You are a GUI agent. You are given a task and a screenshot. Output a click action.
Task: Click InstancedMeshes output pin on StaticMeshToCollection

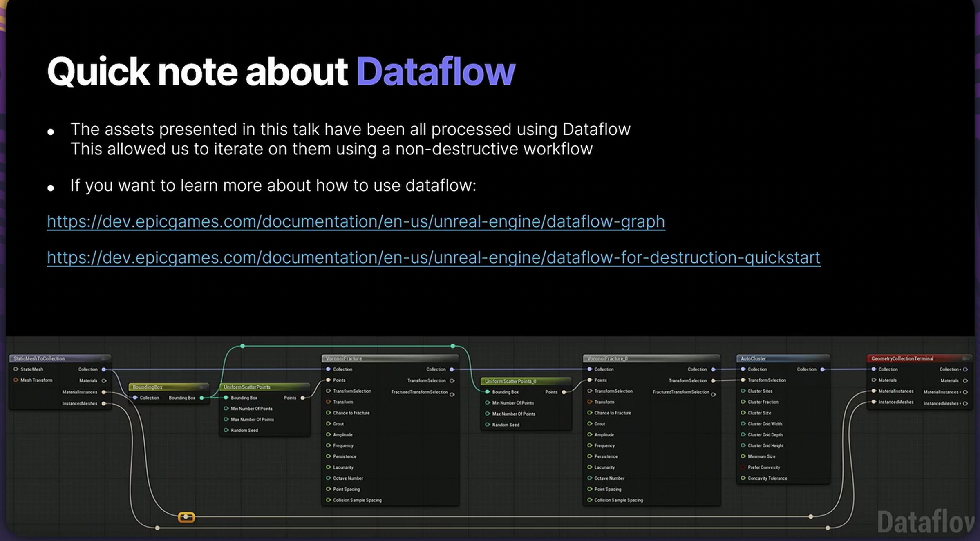click(104, 403)
